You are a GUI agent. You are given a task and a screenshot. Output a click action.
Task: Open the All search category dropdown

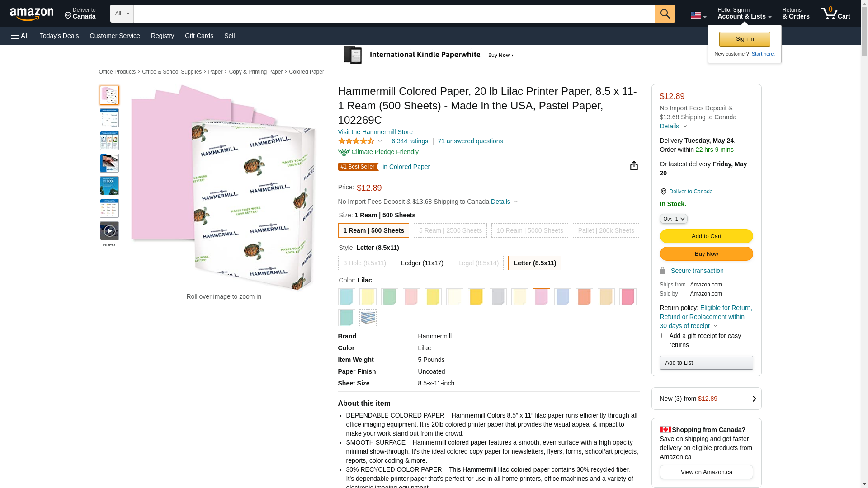click(x=122, y=14)
